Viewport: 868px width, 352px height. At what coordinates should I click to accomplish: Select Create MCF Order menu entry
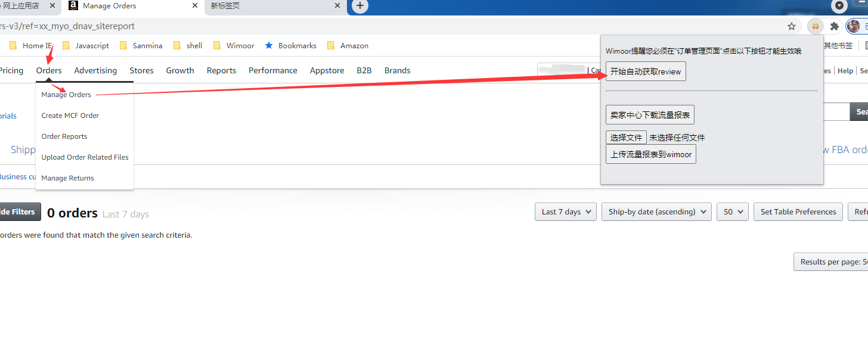point(70,116)
